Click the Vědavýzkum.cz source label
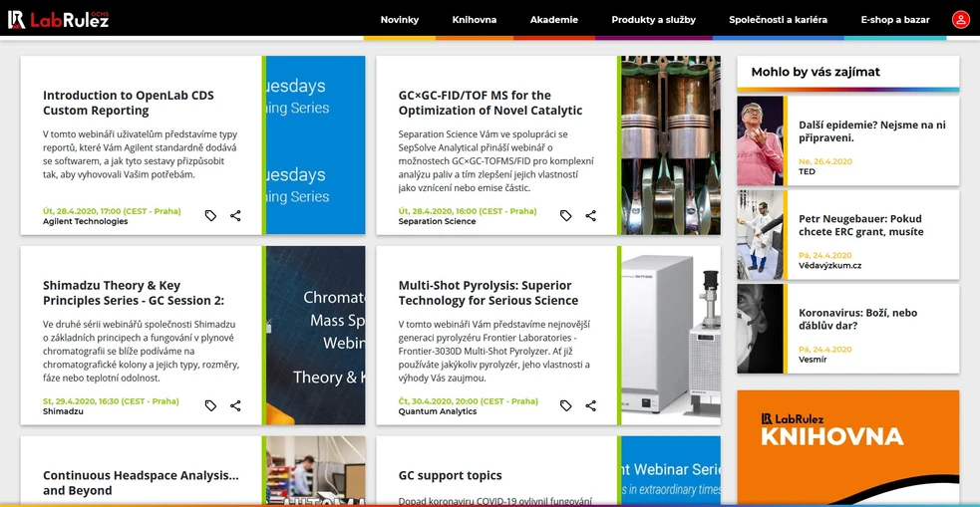The height and width of the screenshot is (507, 980). point(830,265)
